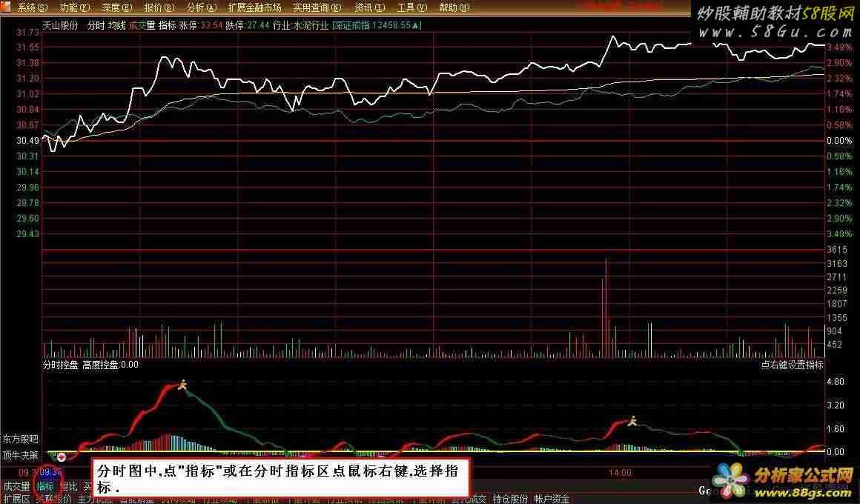Screen dimensions: 860x504
Task: Select the 指标 tab at bottom
Action: click(45, 486)
